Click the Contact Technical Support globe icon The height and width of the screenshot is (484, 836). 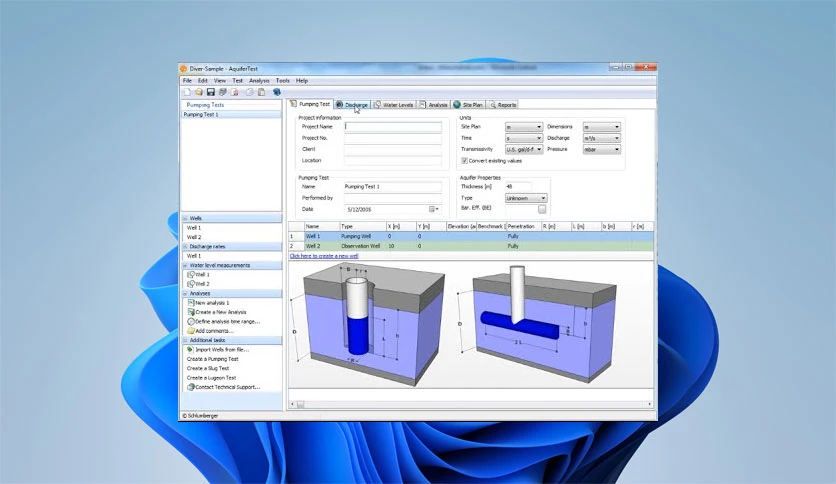[190, 387]
